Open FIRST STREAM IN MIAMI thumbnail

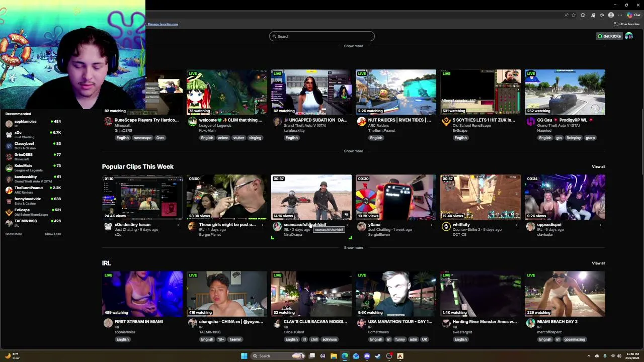click(142, 294)
